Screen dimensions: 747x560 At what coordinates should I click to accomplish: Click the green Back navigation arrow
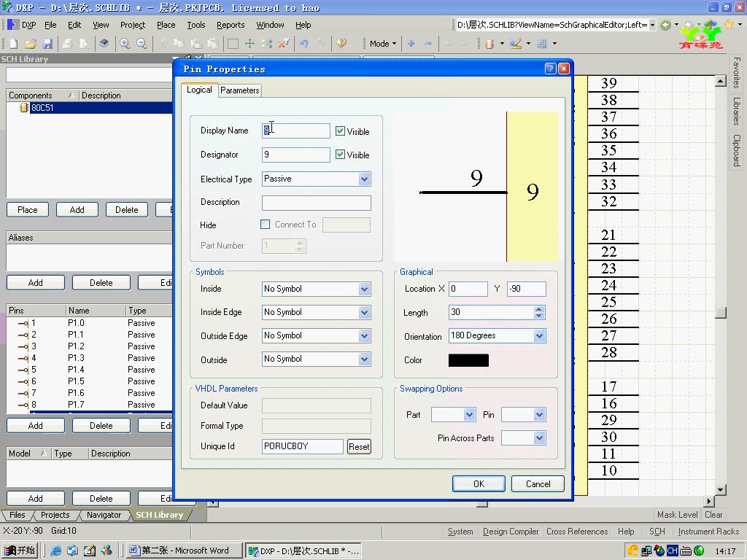(x=665, y=25)
